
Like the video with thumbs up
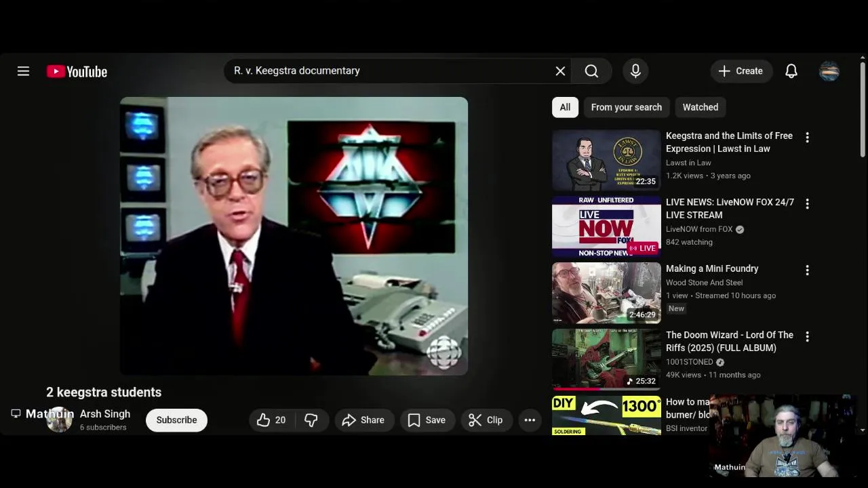tap(271, 420)
